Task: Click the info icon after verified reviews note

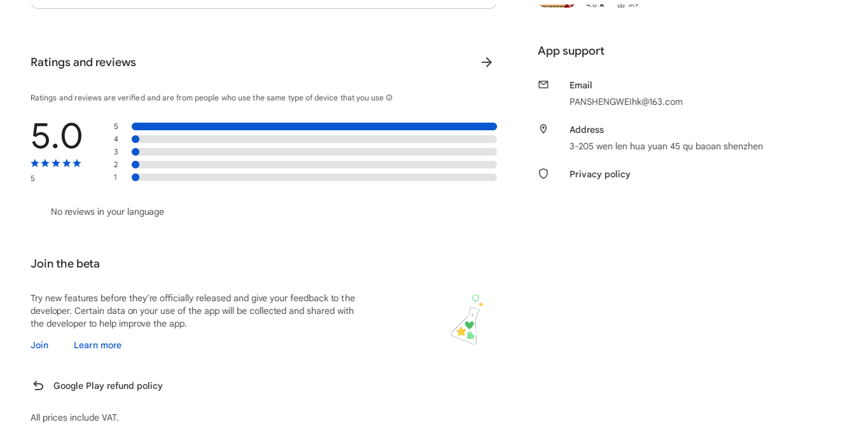Action: [390, 98]
